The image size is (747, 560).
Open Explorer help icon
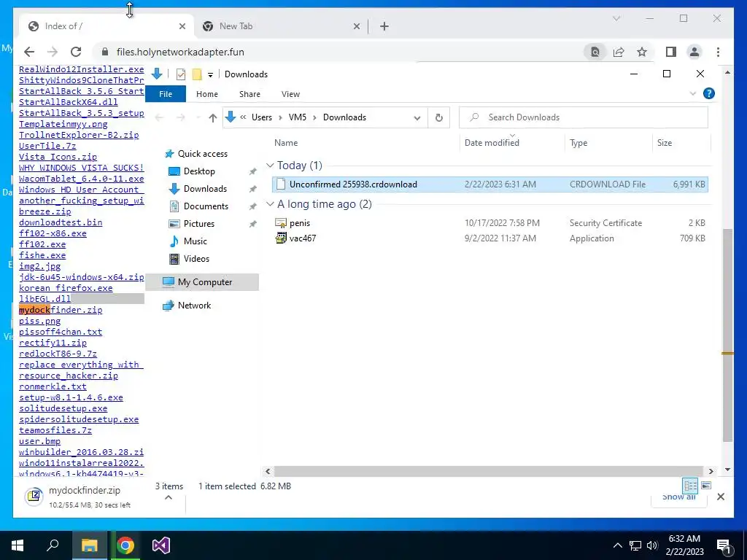[x=709, y=94]
